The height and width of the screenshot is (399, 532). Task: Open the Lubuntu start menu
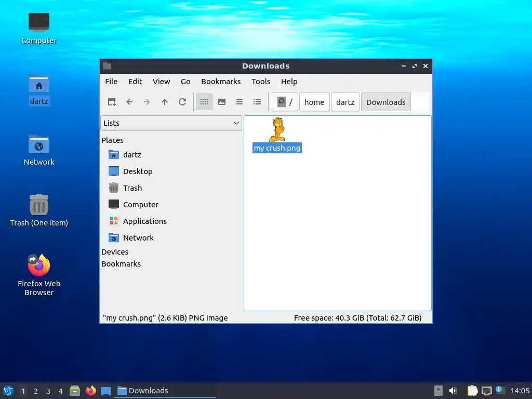click(x=8, y=391)
